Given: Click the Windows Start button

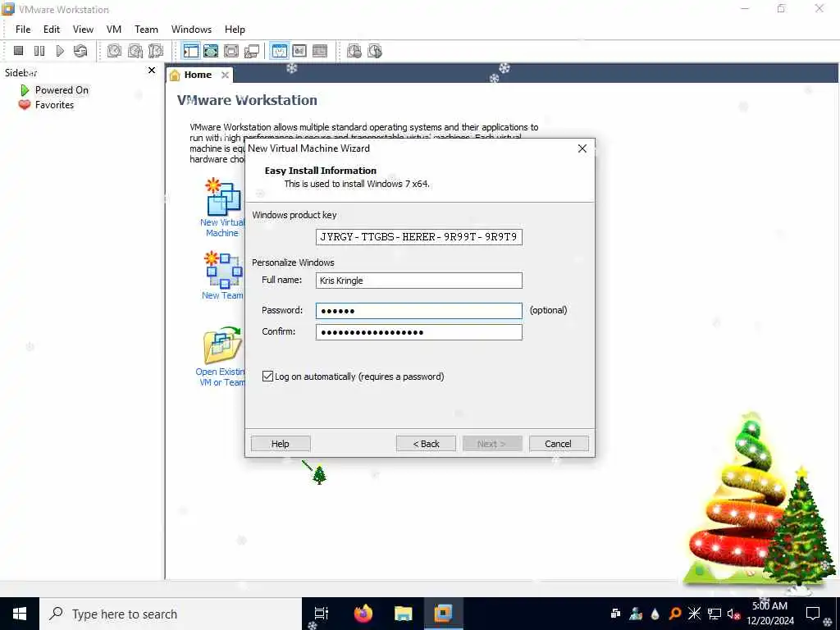Looking at the screenshot, I should [x=20, y=614].
